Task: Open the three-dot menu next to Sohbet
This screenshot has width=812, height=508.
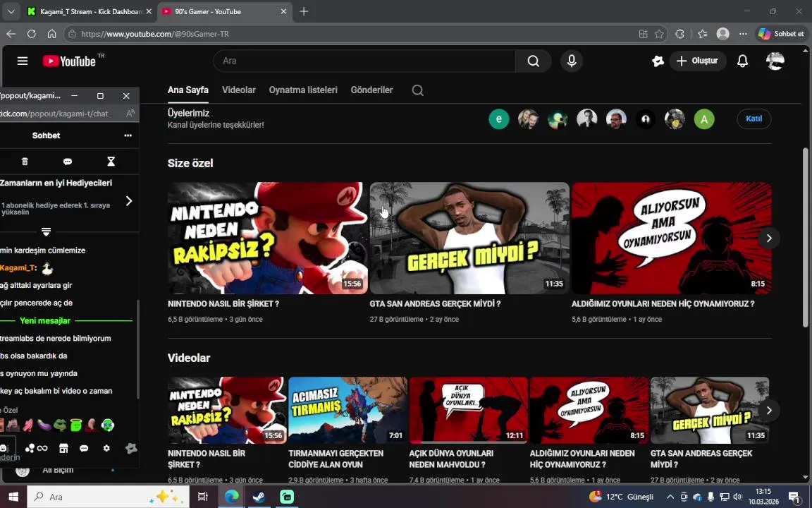Action: click(x=128, y=135)
